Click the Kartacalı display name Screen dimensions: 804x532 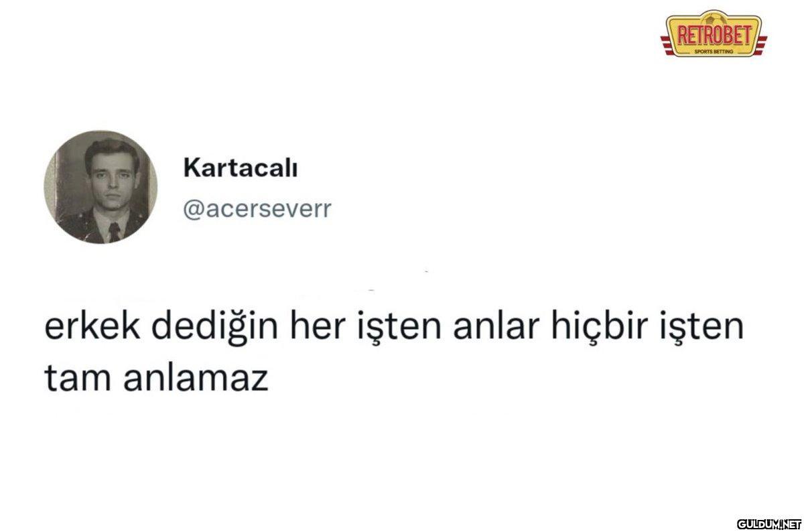241,168
